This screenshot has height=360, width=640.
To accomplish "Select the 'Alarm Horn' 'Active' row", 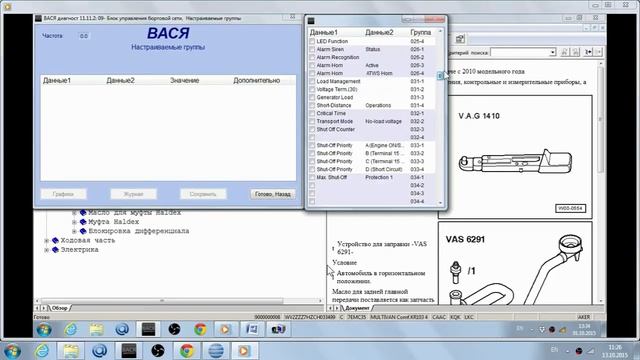I will 372,65.
